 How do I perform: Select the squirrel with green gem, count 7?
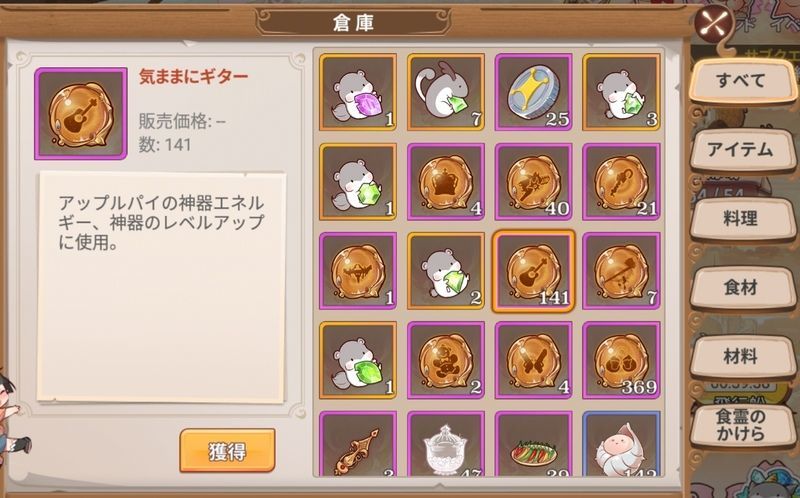[x=446, y=92]
